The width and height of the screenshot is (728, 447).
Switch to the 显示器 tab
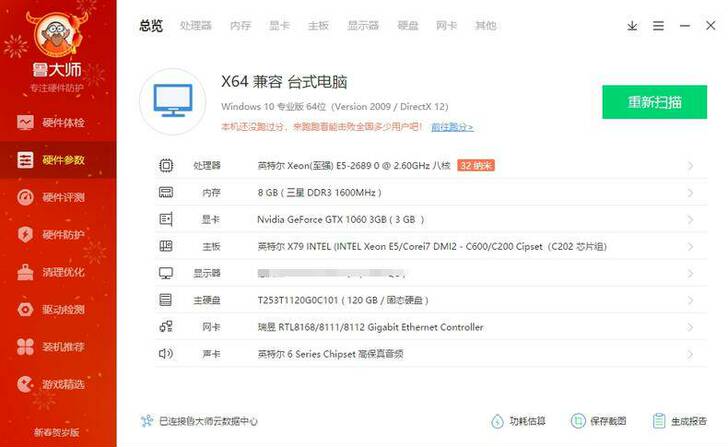tap(363, 26)
